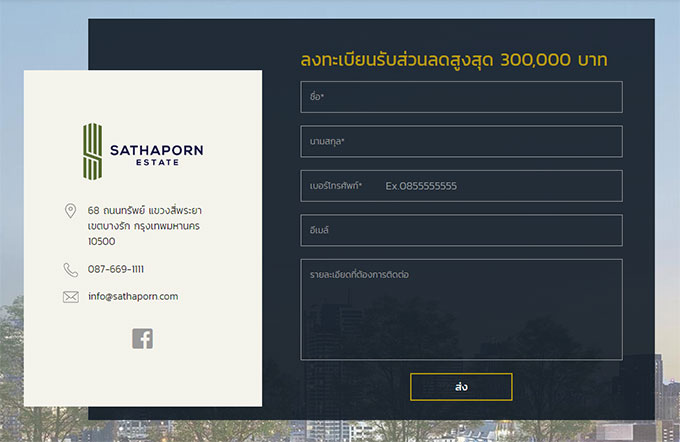
Task: Click the Facebook icon
Action: coord(143,338)
